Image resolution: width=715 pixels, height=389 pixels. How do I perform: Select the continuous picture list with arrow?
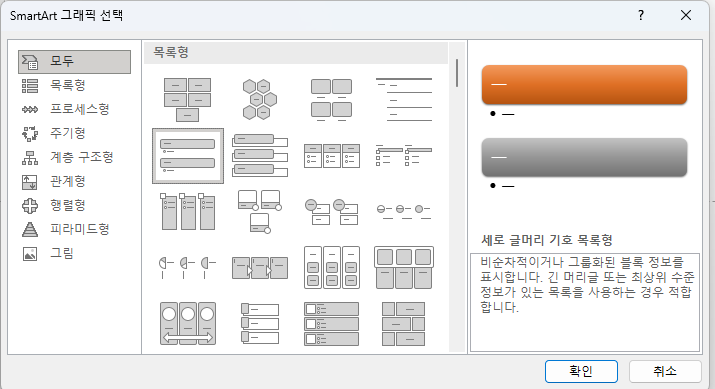pyautogui.click(x=187, y=324)
